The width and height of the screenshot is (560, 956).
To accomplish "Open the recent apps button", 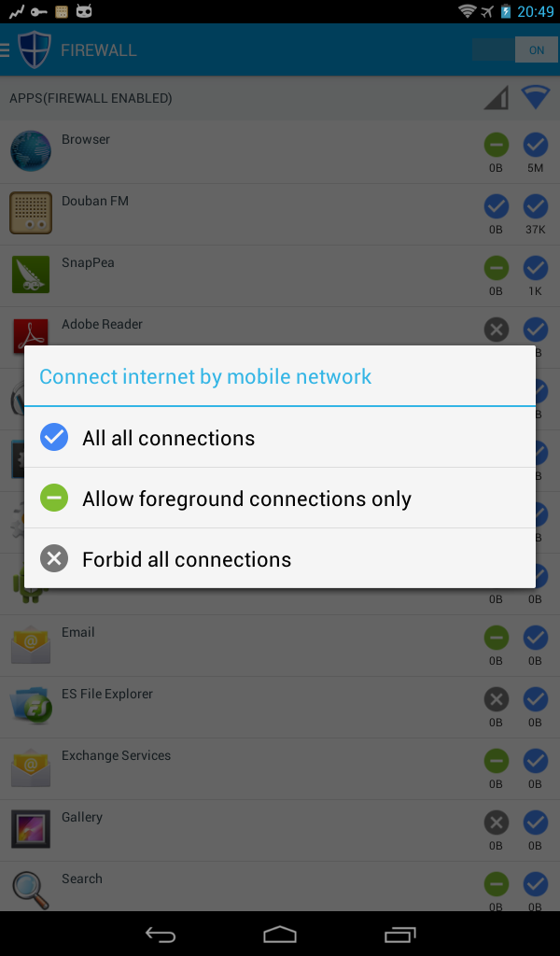I will [x=399, y=934].
